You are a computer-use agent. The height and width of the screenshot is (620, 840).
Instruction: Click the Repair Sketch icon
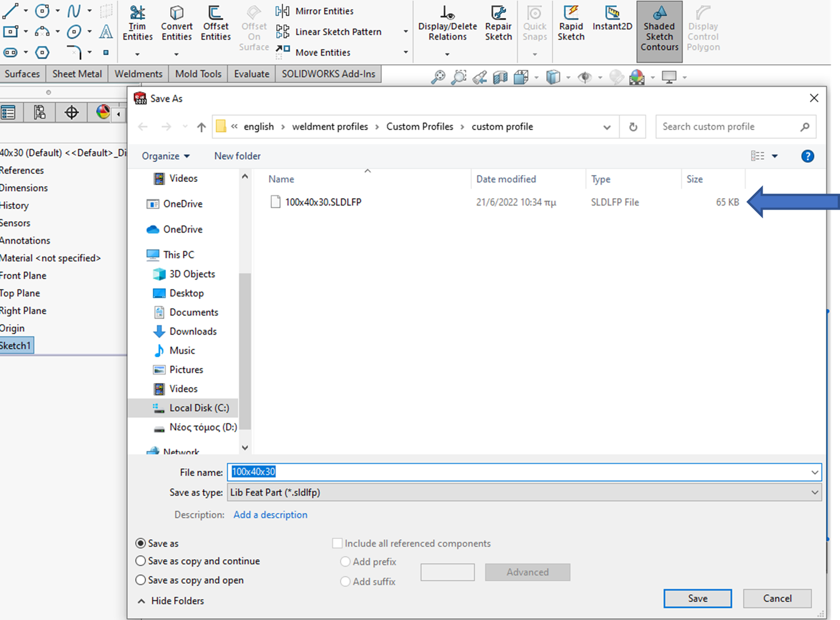click(x=498, y=24)
